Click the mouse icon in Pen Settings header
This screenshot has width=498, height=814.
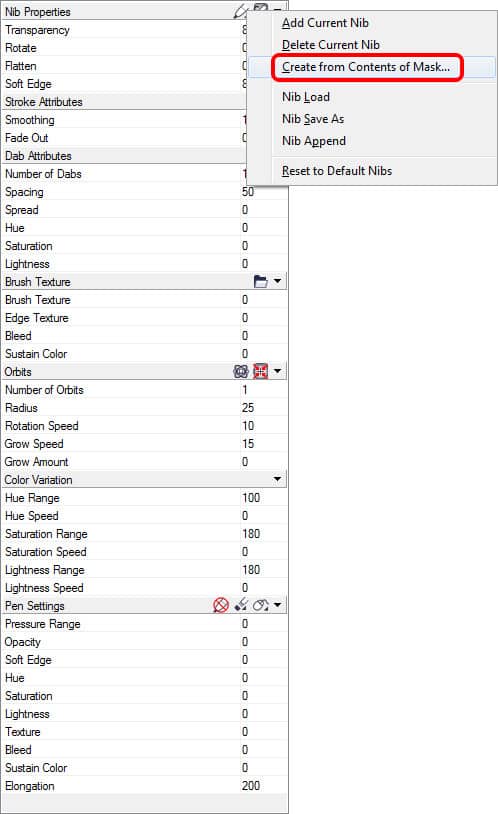(x=261, y=605)
